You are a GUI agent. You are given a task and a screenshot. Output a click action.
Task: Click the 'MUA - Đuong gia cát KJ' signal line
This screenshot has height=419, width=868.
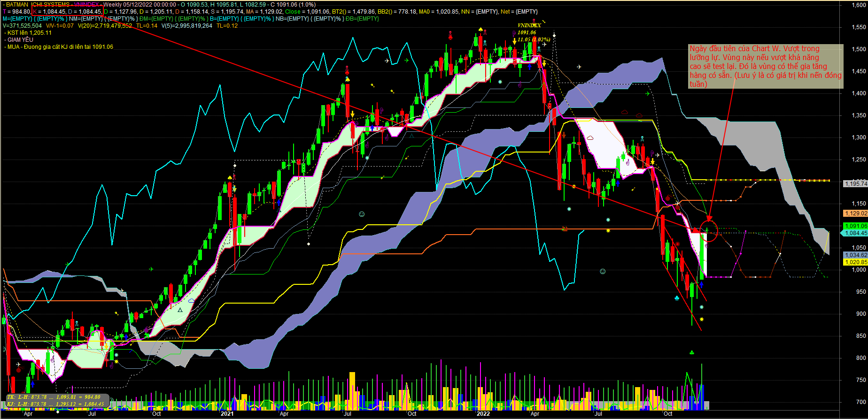[x=59, y=47]
